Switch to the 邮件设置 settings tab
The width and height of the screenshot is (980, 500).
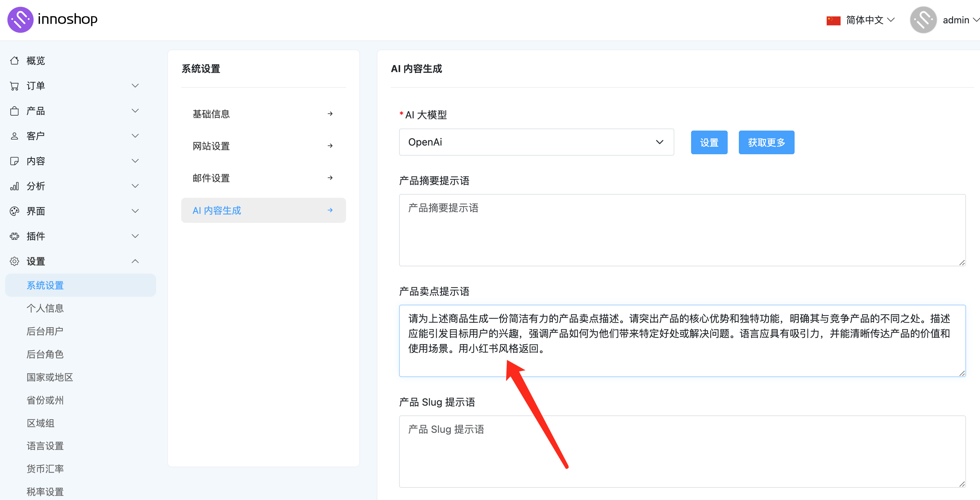point(263,178)
